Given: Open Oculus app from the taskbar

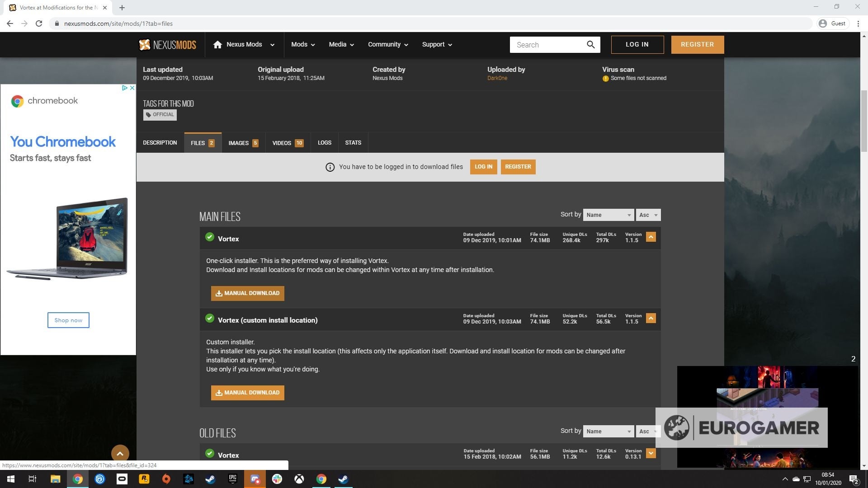Looking at the screenshot, I should (122, 479).
